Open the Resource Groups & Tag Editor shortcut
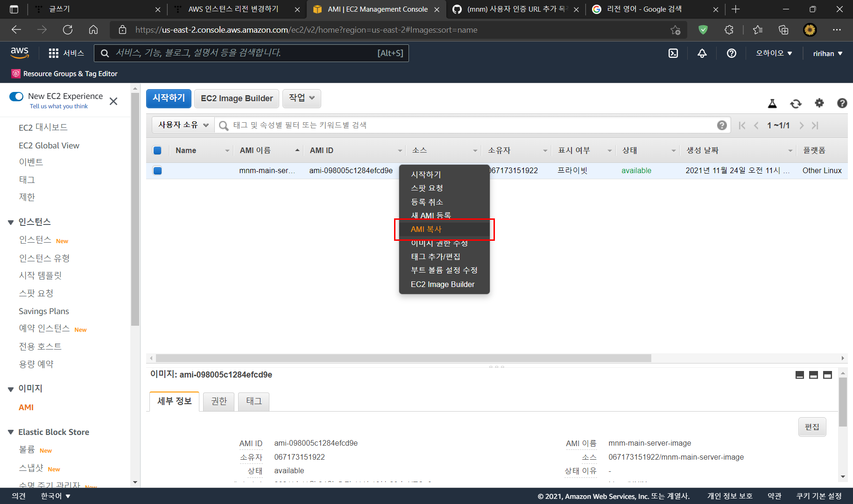 [64, 74]
